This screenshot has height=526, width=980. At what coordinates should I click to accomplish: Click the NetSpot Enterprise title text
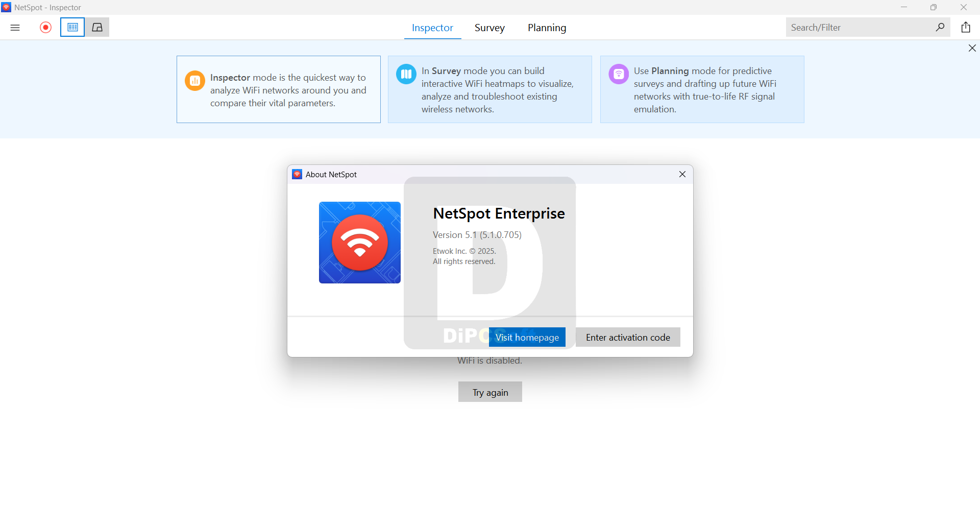click(x=499, y=213)
